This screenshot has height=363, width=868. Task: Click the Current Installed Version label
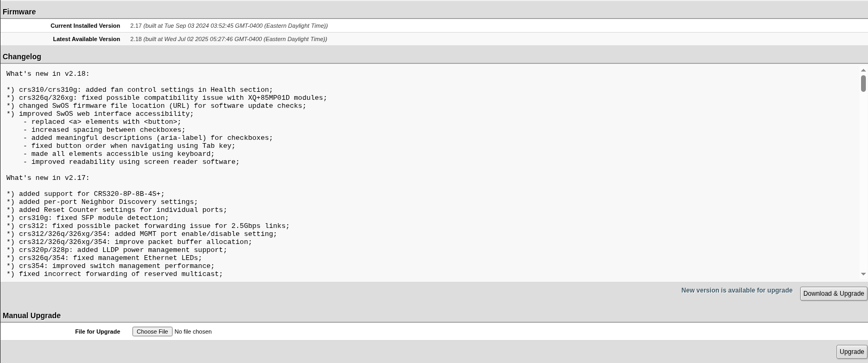point(85,26)
